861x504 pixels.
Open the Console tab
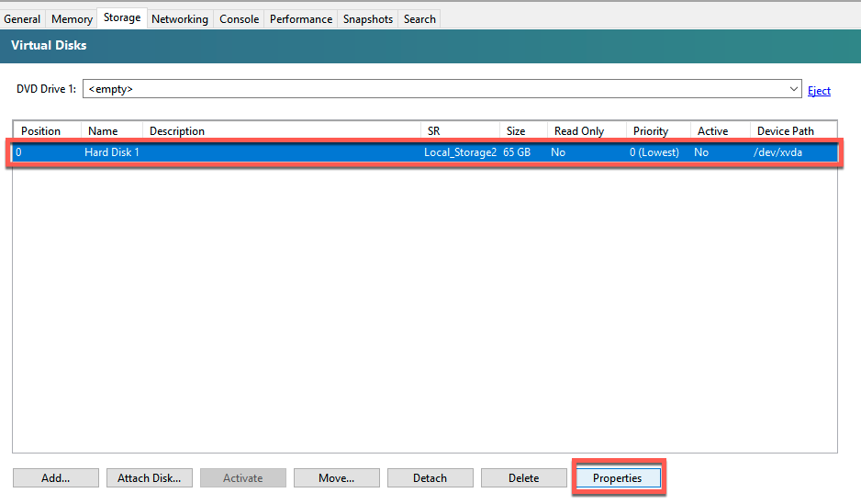click(239, 19)
